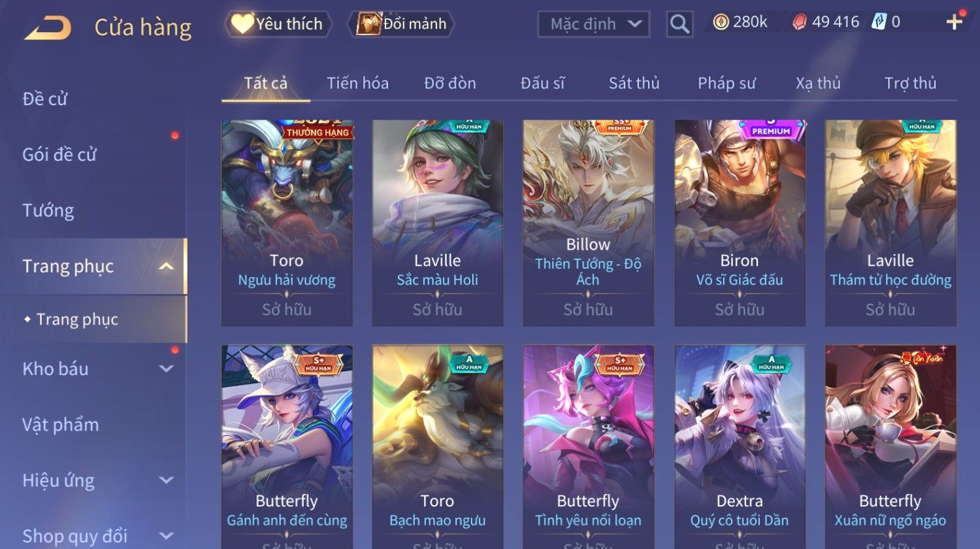
Task: Open the Mặc định sort dropdown
Action: [x=593, y=24]
